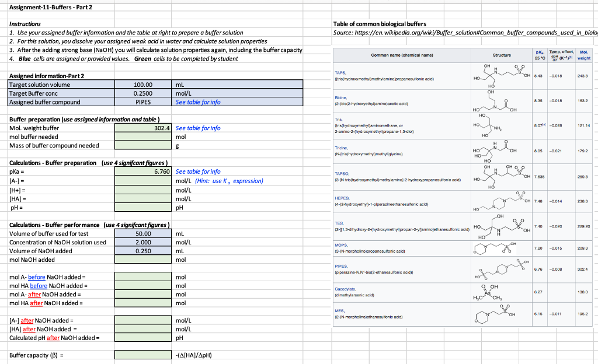The image size is (598, 364).
Task: Click the TAPS chemical structure image
Action: (501, 76)
